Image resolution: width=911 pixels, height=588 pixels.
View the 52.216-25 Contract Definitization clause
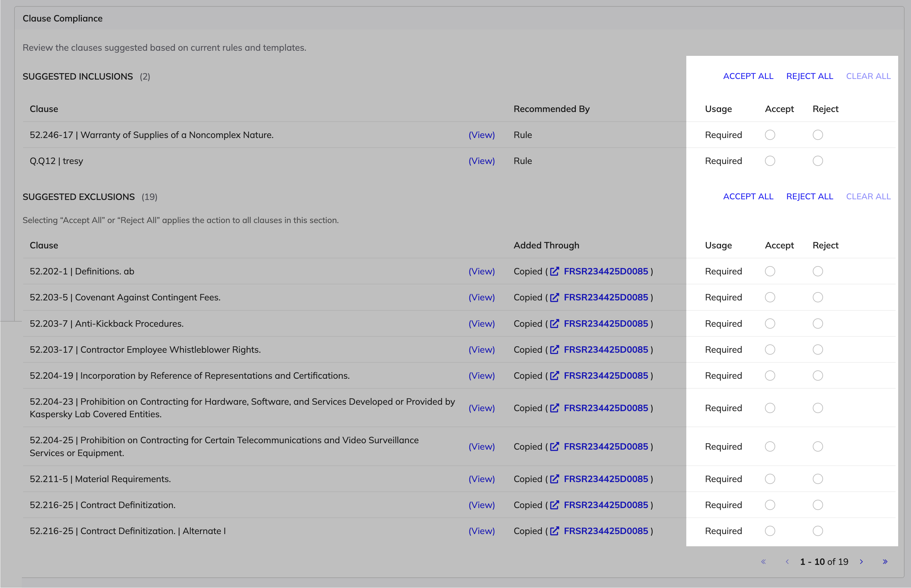point(482,505)
